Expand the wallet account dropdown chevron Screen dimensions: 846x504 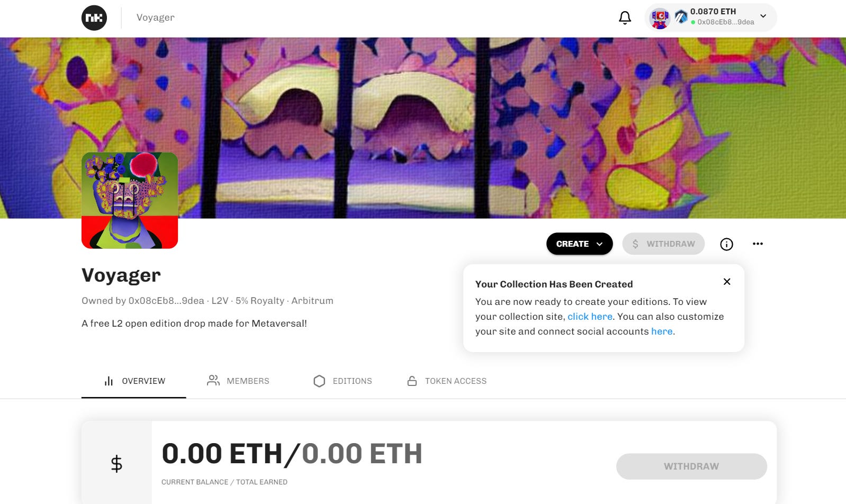(763, 16)
